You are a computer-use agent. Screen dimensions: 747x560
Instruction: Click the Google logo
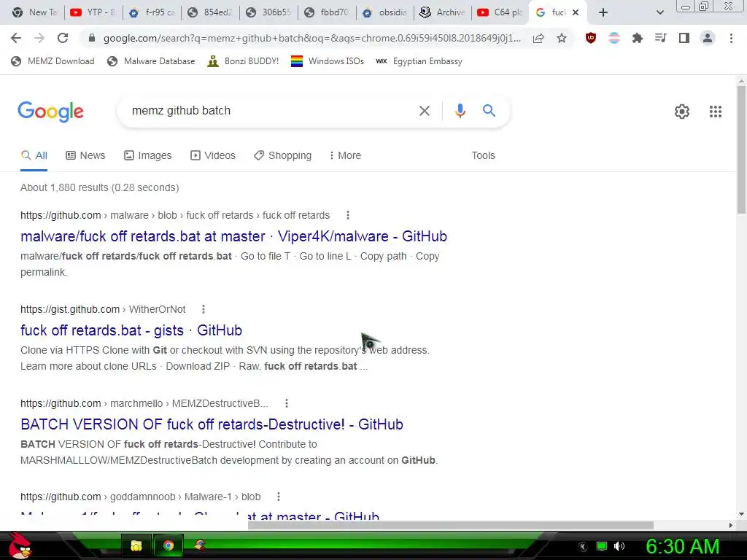click(x=50, y=112)
